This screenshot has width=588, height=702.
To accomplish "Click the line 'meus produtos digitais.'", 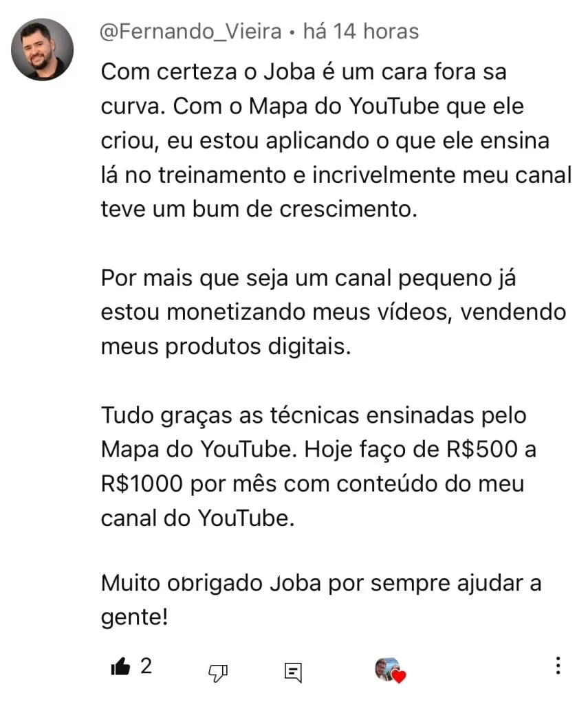I will pyautogui.click(x=226, y=347).
